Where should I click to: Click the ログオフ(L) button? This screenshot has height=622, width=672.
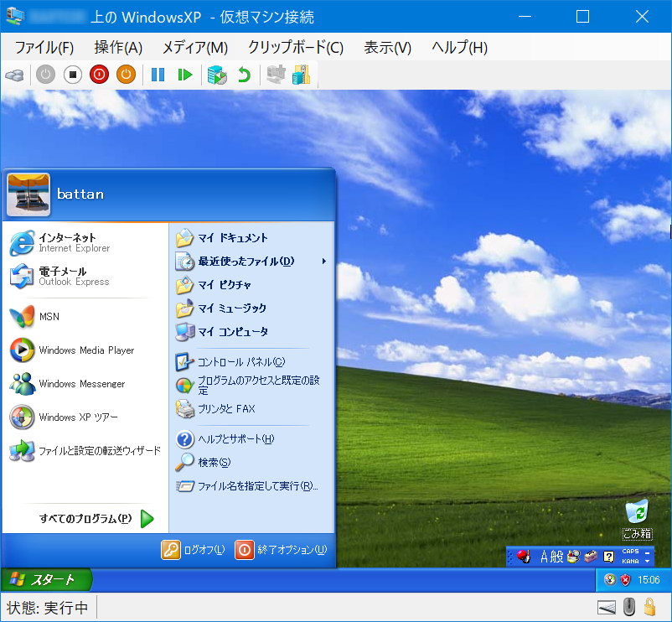193,550
